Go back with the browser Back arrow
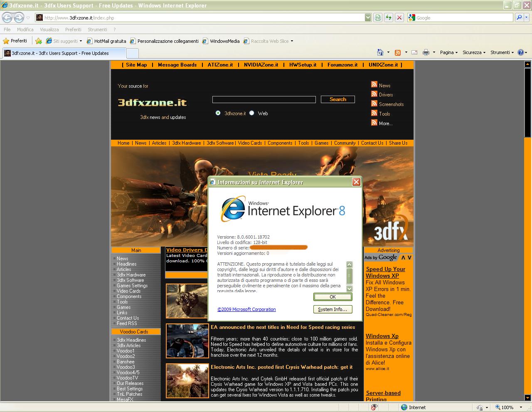This screenshot has width=532, height=412. click(7, 17)
